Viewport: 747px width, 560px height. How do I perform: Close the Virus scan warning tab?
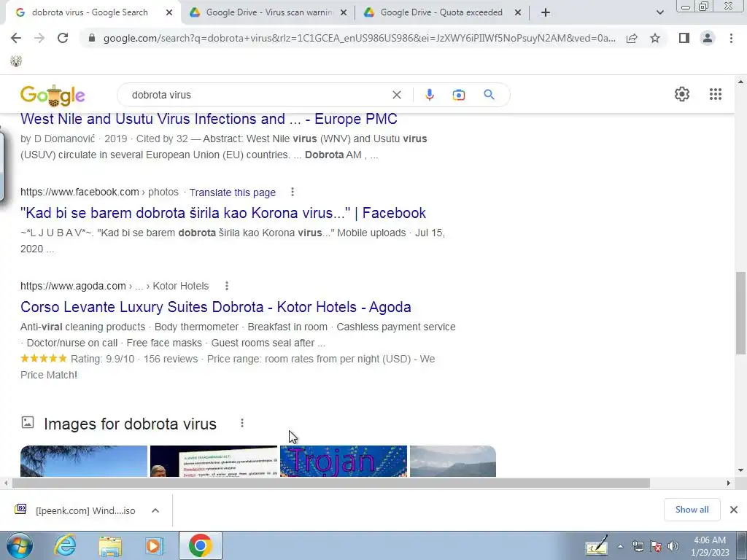(343, 13)
